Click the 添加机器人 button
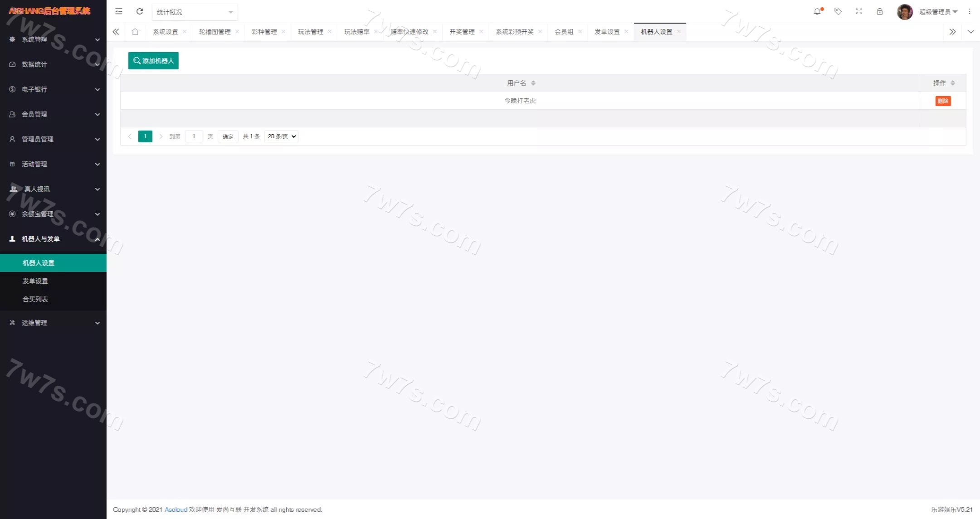The height and width of the screenshot is (519, 980). tap(153, 61)
